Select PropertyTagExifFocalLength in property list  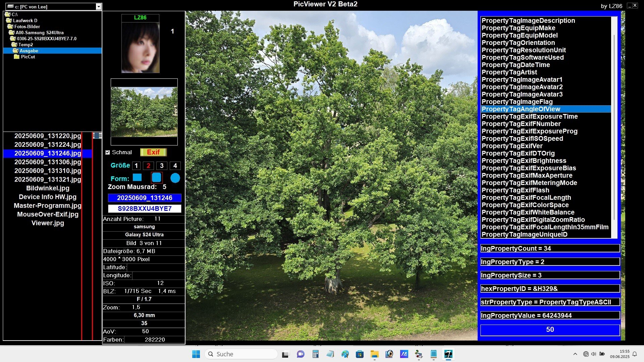click(x=526, y=197)
